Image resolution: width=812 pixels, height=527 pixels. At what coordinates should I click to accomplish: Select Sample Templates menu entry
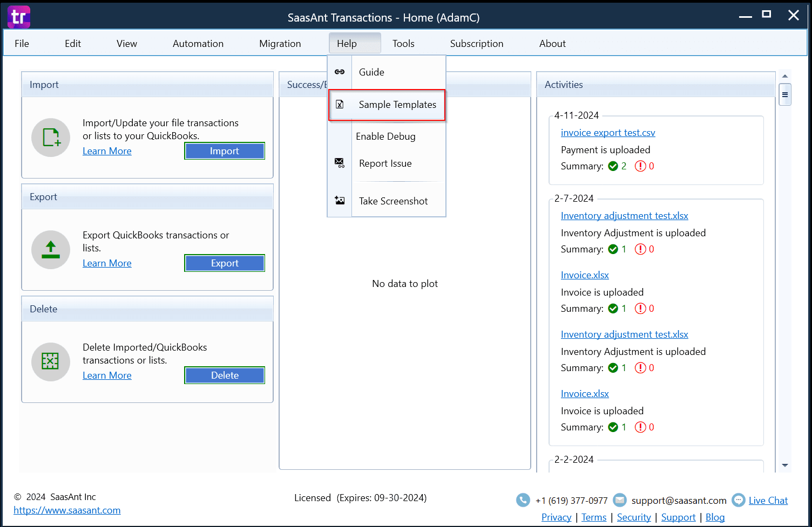(x=387, y=105)
